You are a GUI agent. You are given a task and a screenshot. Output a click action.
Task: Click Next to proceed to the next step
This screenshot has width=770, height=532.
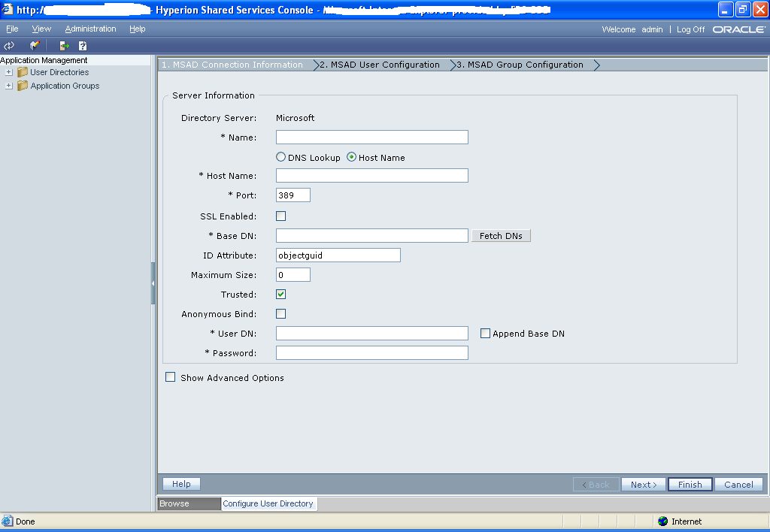click(x=643, y=484)
